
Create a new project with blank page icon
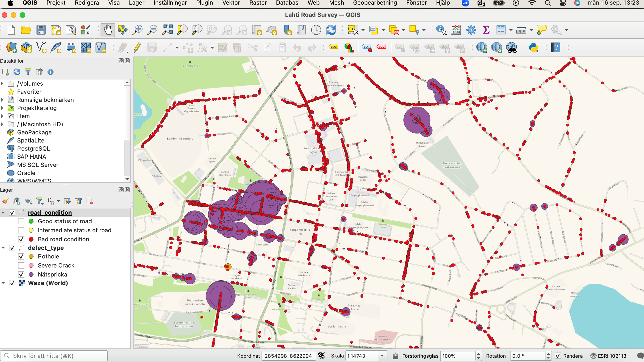point(11,30)
